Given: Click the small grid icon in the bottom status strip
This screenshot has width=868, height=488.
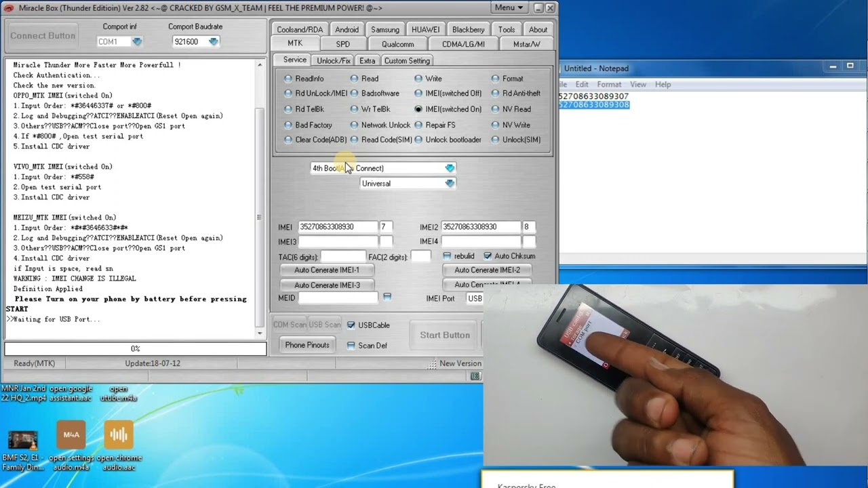Looking at the screenshot, I should tap(475, 376).
